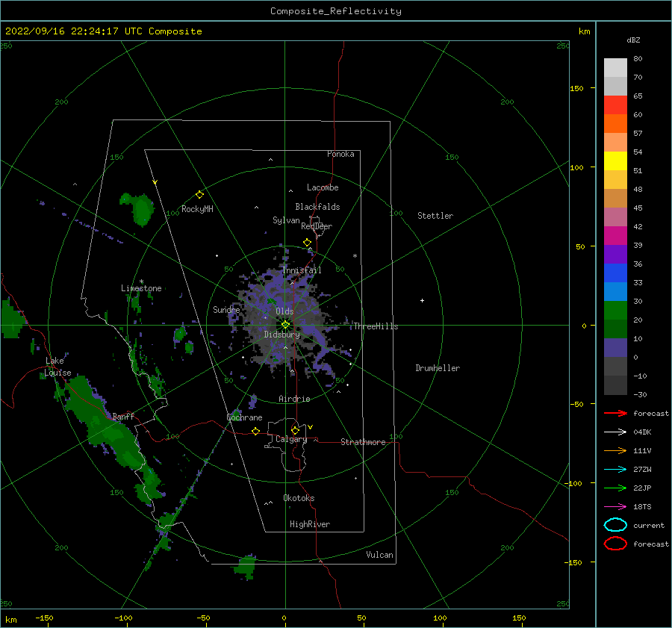Select the 30 dBZ green color swatch

[x=615, y=311]
